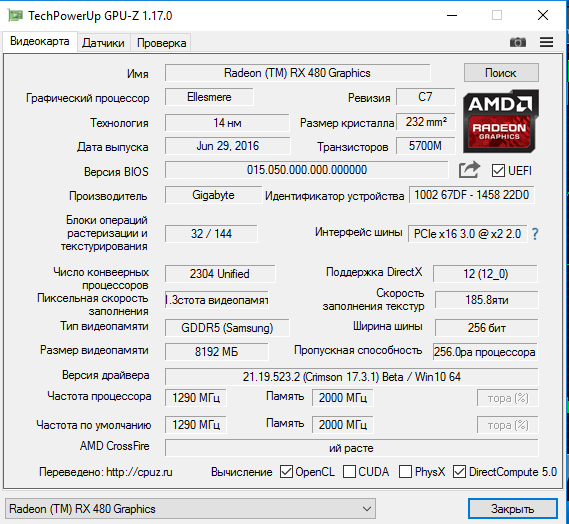
Task: Click the Частота по умолчанию 1290 МГц field
Action: [196, 425]
